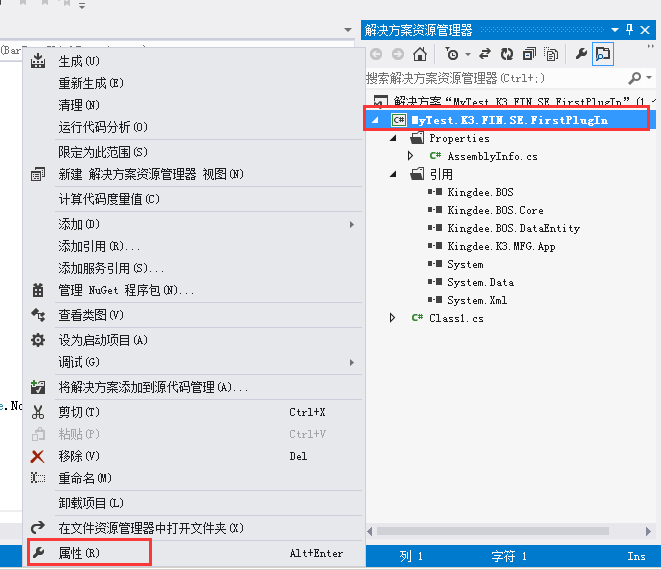This screenshot has width=661, height=570.
Task: Open Properties via the wrench toolbar icon
Action: coord(581,54)
